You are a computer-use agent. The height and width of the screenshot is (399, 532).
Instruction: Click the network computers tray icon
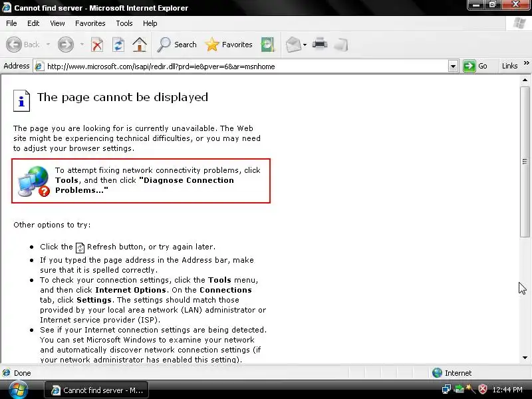click(446, 390)
